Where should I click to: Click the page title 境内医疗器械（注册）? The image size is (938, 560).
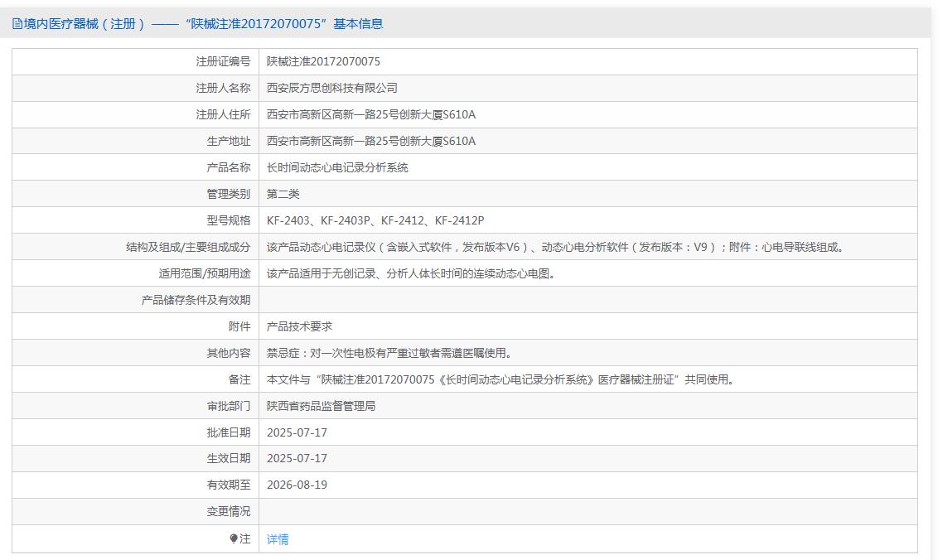[x=85, y=24]
